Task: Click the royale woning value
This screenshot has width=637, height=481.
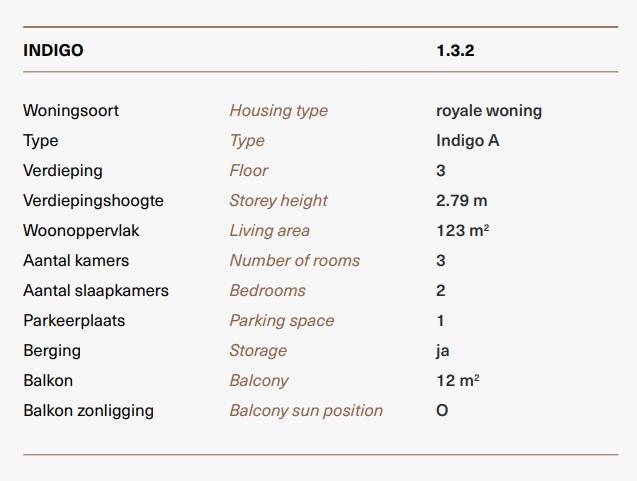Action: (489, 110)
